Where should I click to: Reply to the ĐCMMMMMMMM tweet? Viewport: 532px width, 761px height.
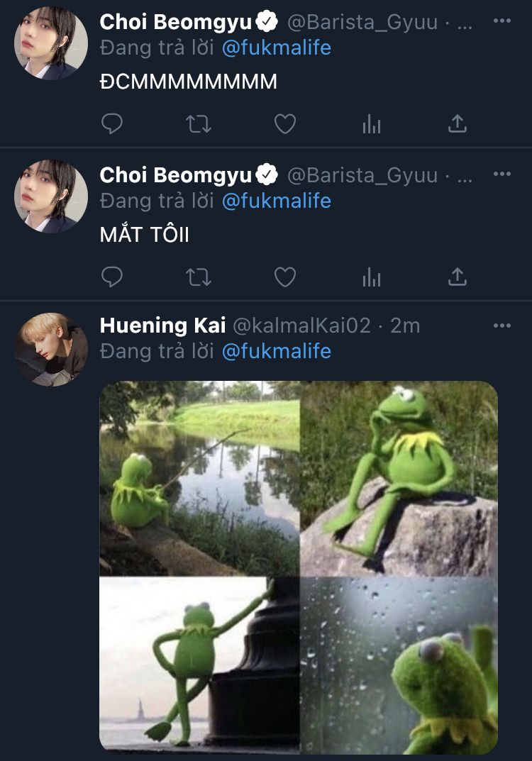pyautogui.click(x=112, y=124)
